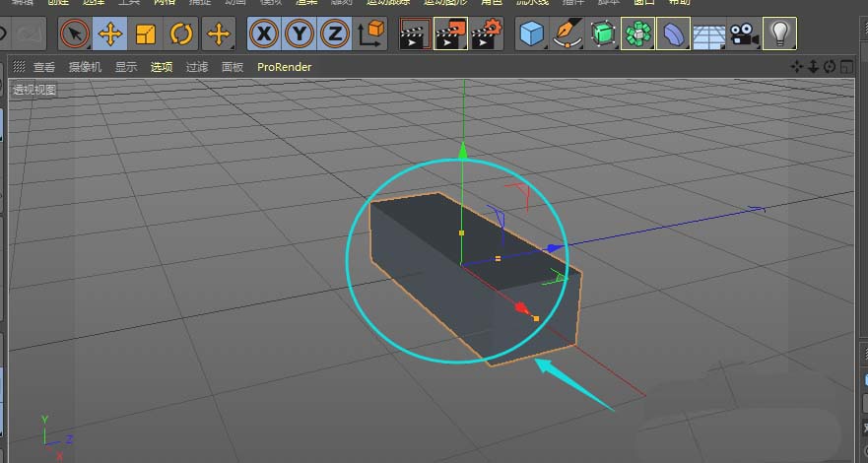
Task: Click the 透视视图 viewport label
Action: pyautogui.click(x=34, y=90)
